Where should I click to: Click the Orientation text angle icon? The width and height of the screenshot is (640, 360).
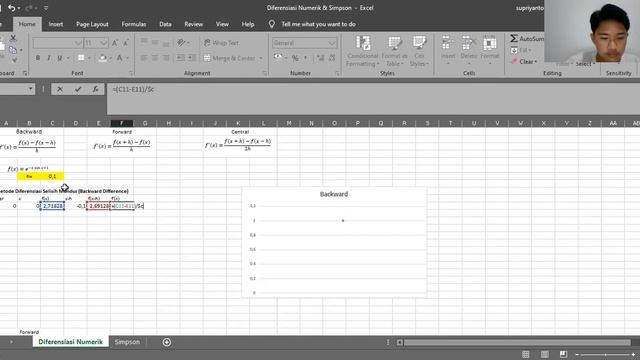pos(181,42)
